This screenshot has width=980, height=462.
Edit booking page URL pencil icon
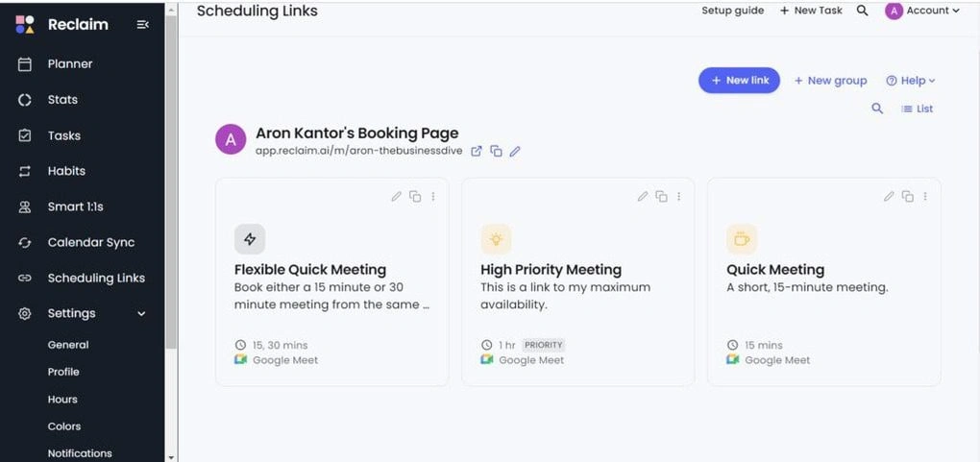point(515,152)
